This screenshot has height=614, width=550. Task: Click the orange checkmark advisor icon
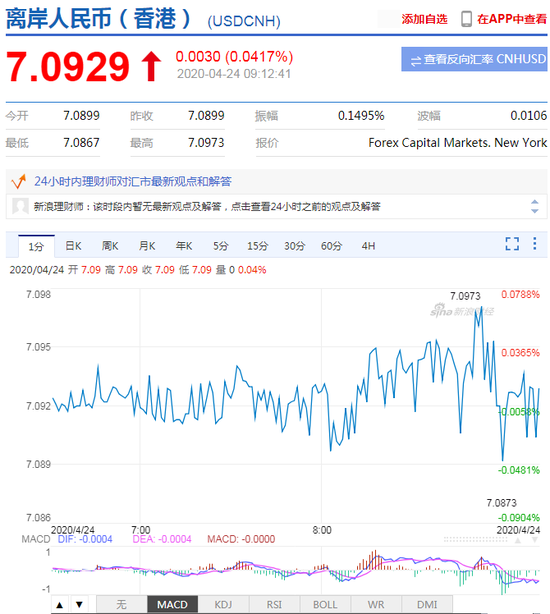[18, 182]
